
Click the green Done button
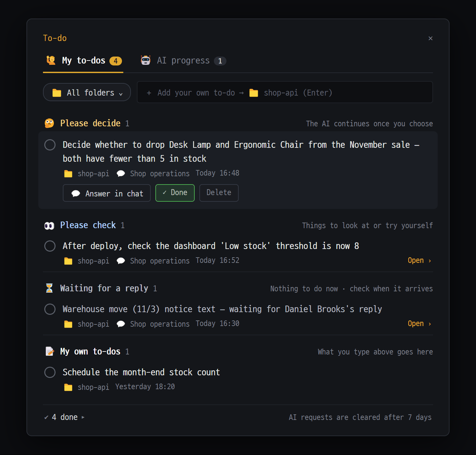[x=175, y=193]
